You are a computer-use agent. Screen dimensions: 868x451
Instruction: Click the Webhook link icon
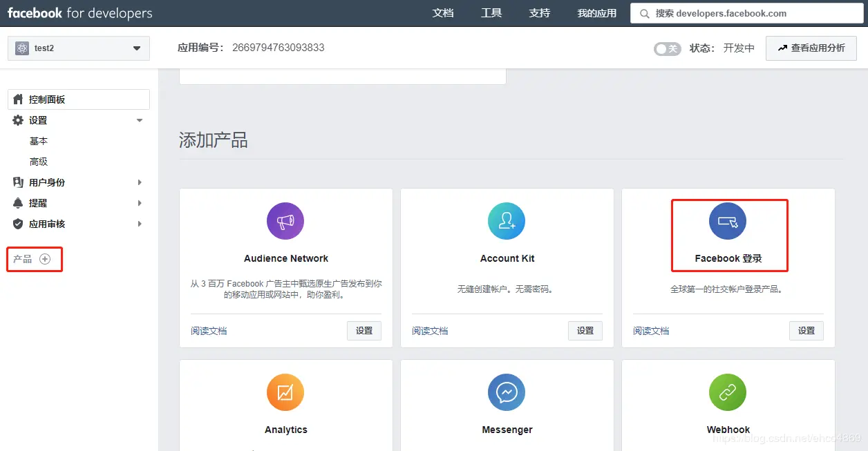pos(728,392)
